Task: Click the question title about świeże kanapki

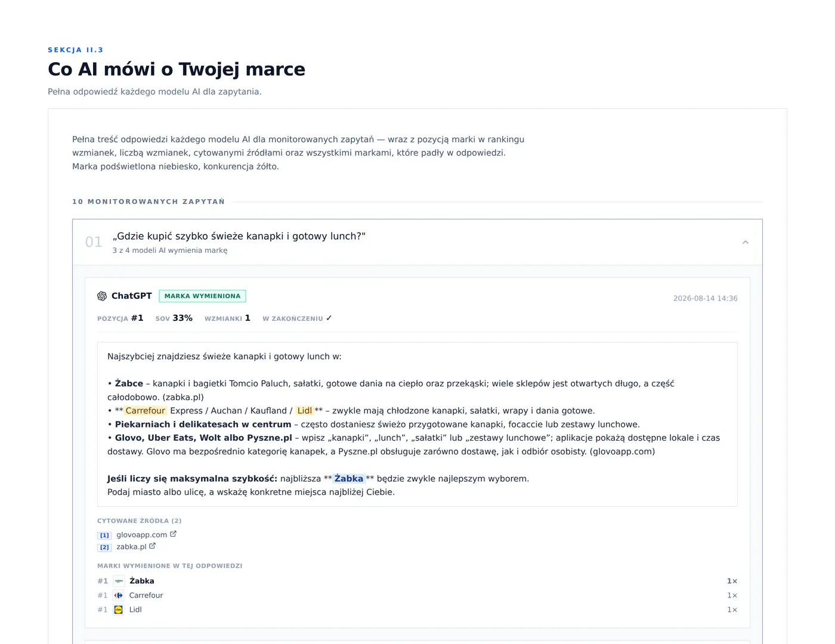Action: coord(239,236)
